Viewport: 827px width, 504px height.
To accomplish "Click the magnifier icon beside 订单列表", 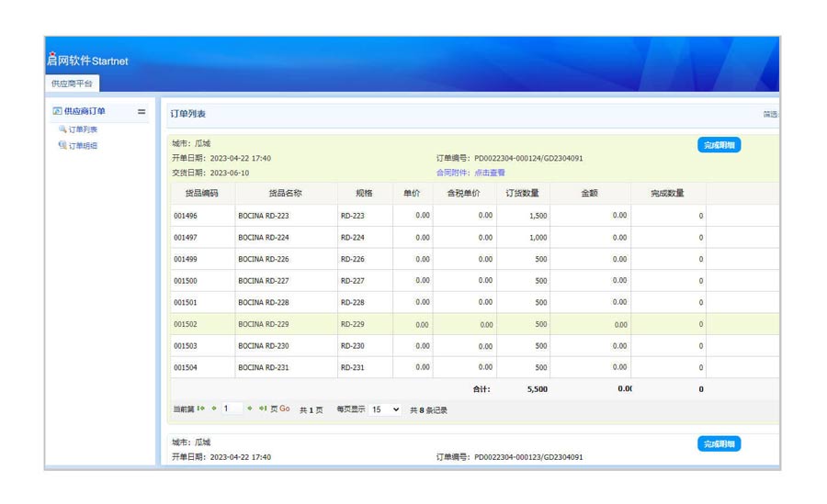I will [x=62, y=129].
